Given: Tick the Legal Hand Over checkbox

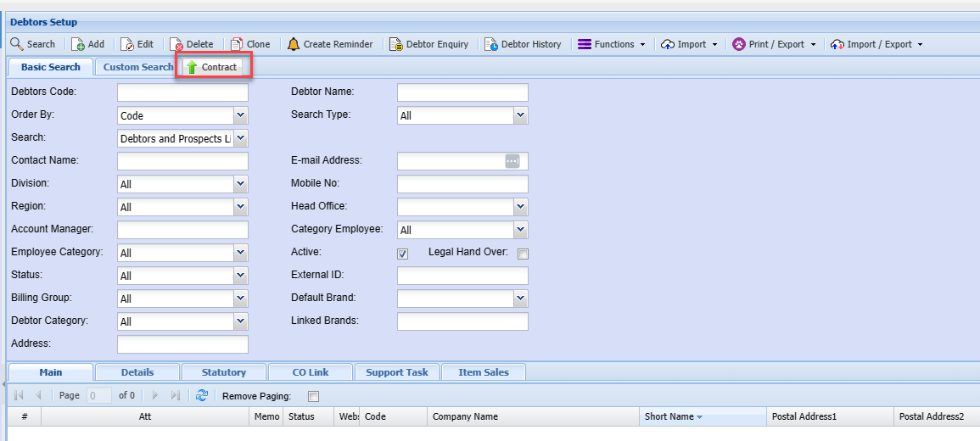Looking at the screenshot, I should tap(524, 254).
